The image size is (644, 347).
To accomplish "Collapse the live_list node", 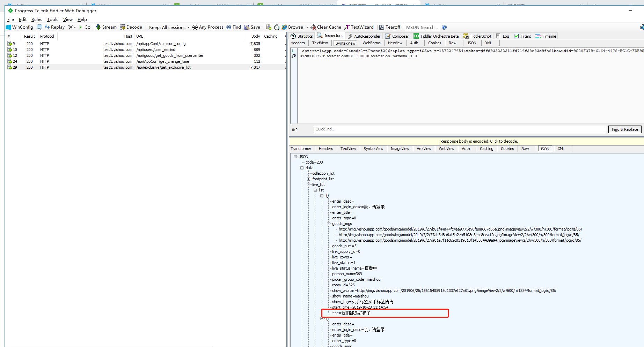I will (309, 184).
